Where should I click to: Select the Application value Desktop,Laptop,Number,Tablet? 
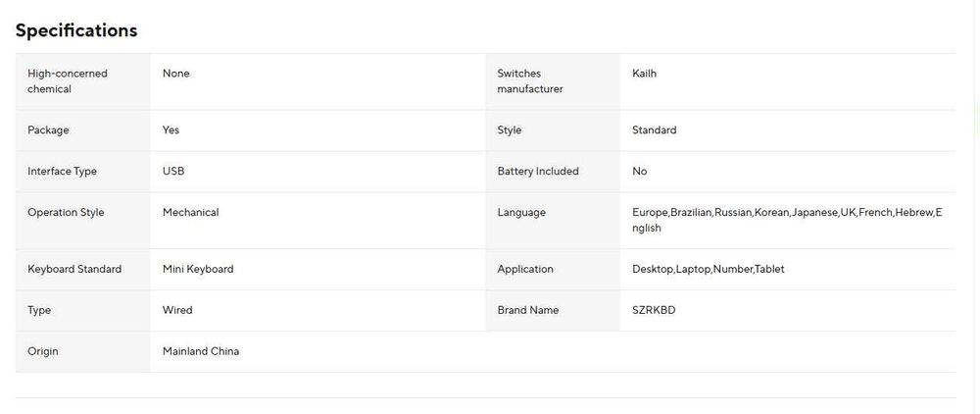(x=708, y=269)
